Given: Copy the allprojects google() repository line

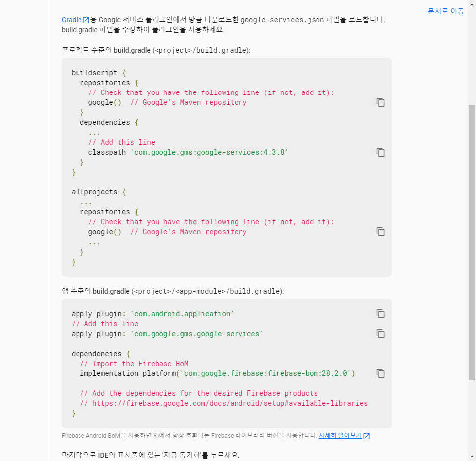Looking at the screenshot, I should click(x=381, y=232).
